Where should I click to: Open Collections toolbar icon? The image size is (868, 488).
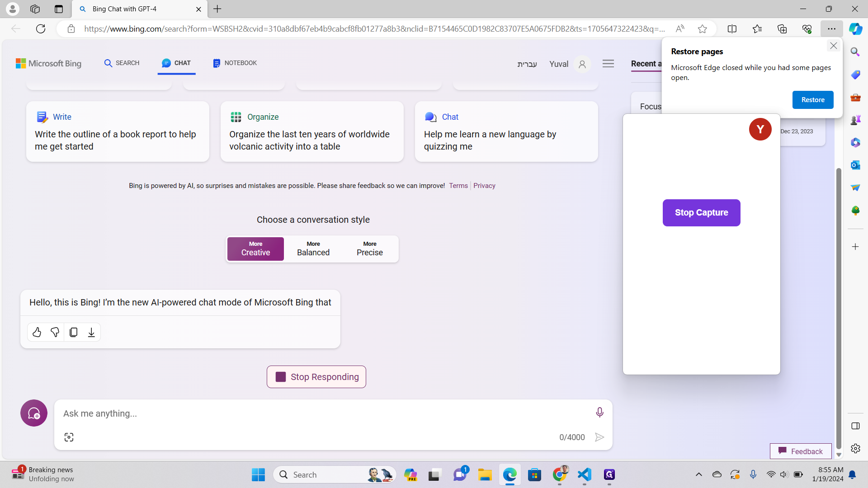782,29
